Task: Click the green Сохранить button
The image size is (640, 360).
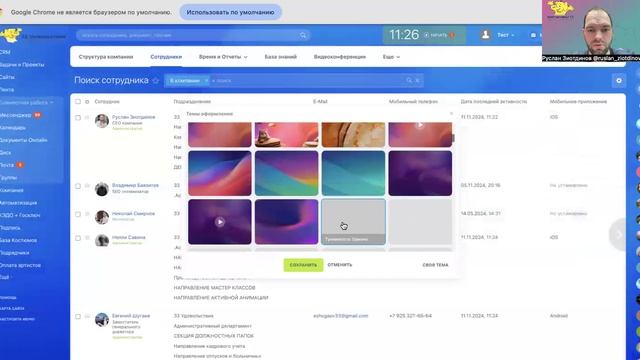Action: click(303, 265)
